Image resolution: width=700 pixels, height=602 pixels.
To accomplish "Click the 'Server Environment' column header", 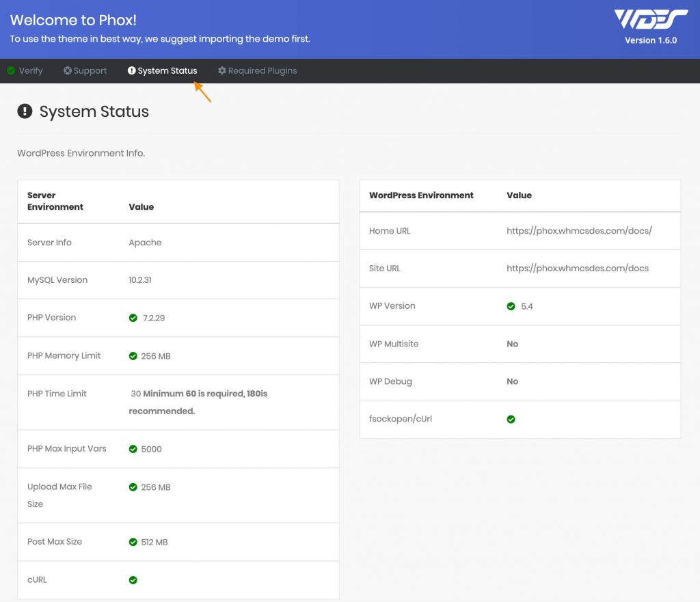I will tap(55, 201).
